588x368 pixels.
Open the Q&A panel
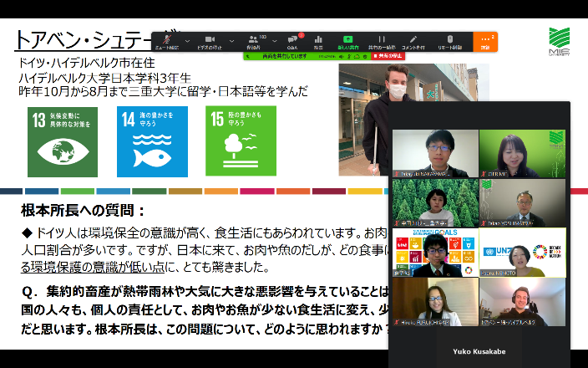[292, 42]
